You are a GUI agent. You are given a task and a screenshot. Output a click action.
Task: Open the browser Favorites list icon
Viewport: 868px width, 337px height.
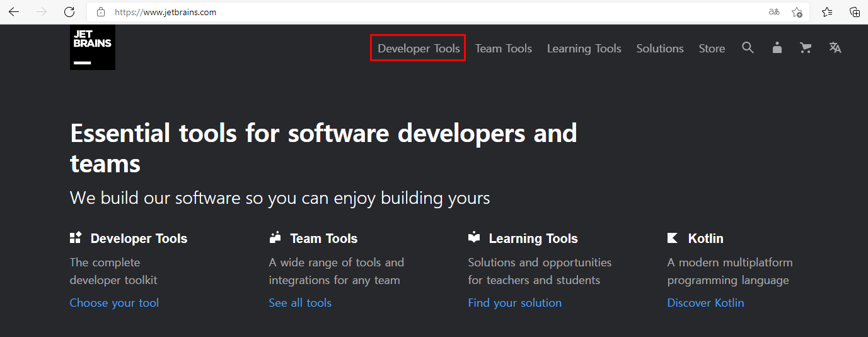(827, 12)
